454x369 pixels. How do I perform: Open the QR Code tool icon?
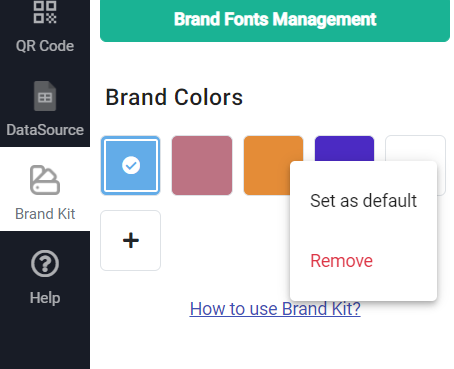45,12
